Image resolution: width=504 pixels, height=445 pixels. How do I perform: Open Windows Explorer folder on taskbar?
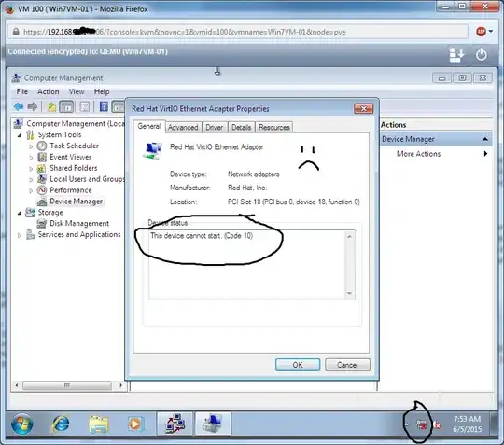tap(98, 424)
